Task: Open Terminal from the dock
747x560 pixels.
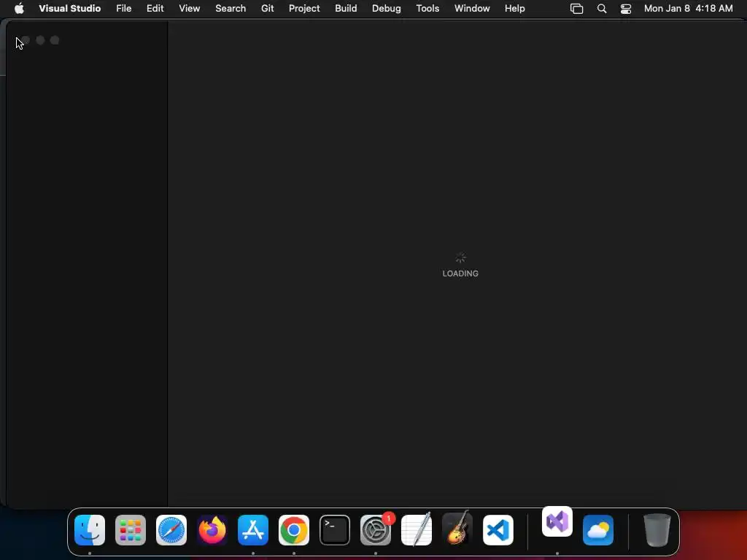Action: (335, 530)
